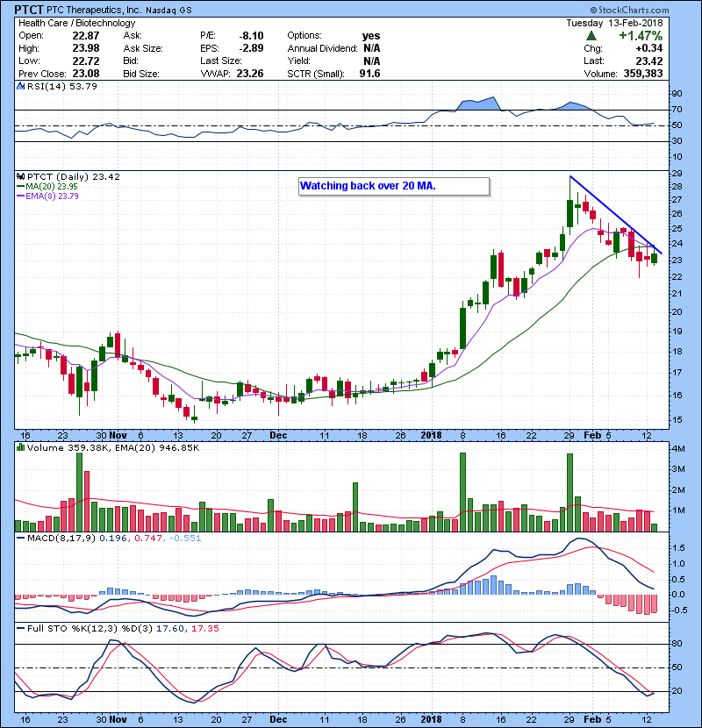Select the purple EMA(8) legend line marker

point(20,196)
